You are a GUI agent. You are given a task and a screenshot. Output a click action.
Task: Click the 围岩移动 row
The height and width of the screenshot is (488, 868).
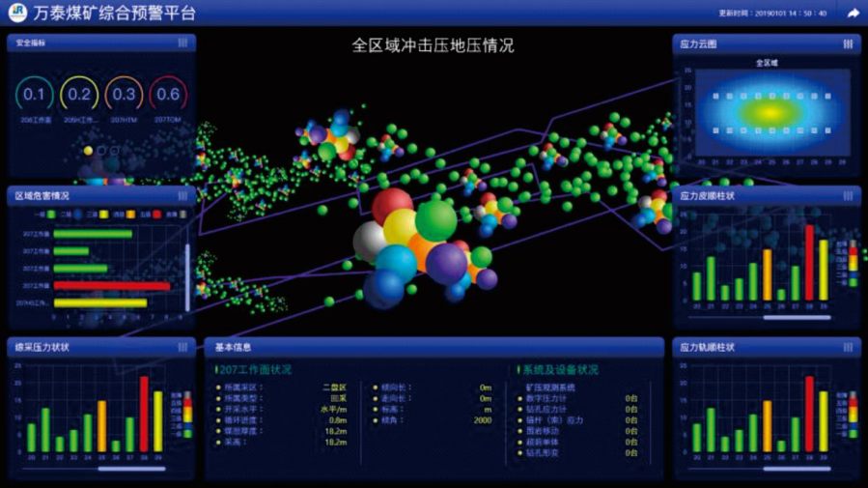[x=578, y=431]
